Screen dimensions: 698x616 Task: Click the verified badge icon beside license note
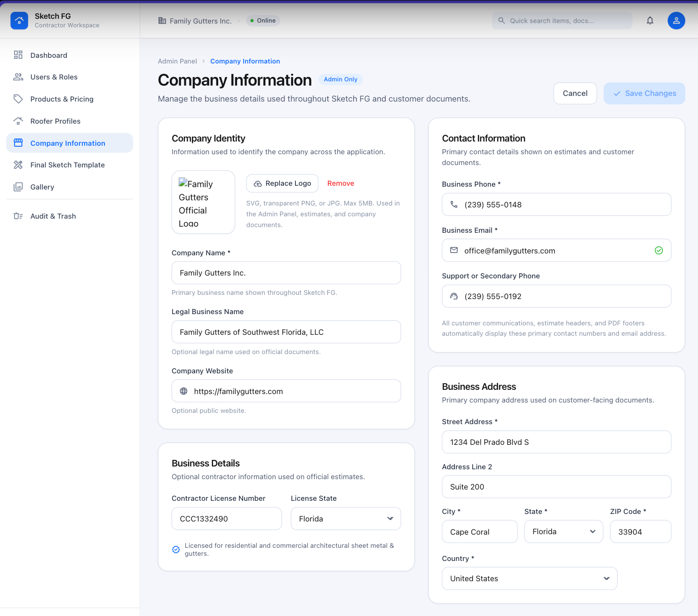tap(176, 549)
